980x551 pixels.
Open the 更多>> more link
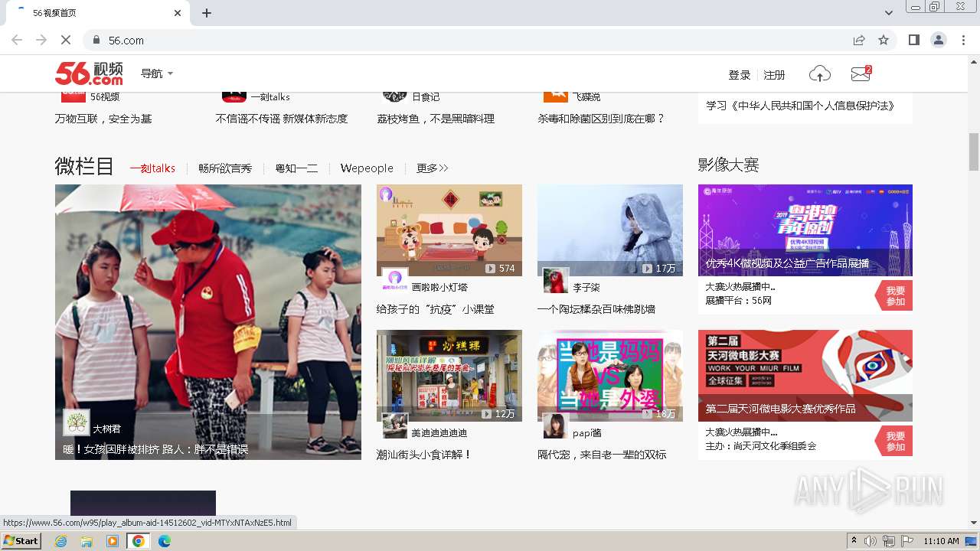pyautogui.click(x=432, y=168)
